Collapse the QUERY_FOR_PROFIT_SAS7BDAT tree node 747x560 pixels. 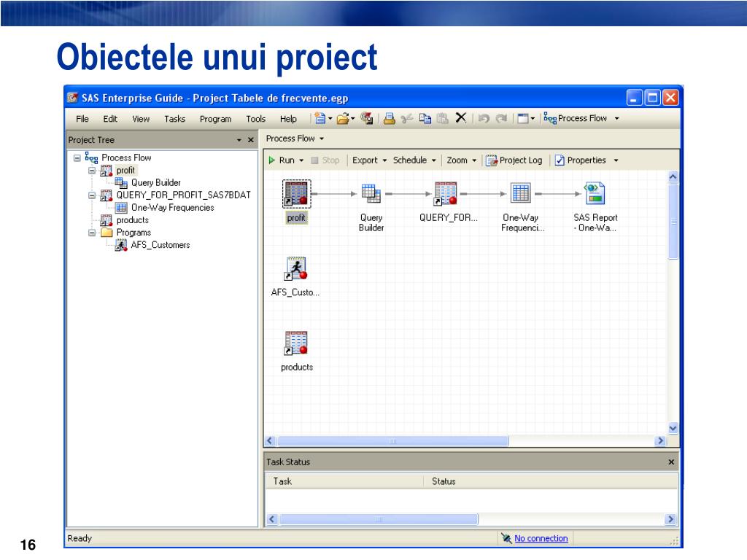pyautogui.click(x=92, y=195)
